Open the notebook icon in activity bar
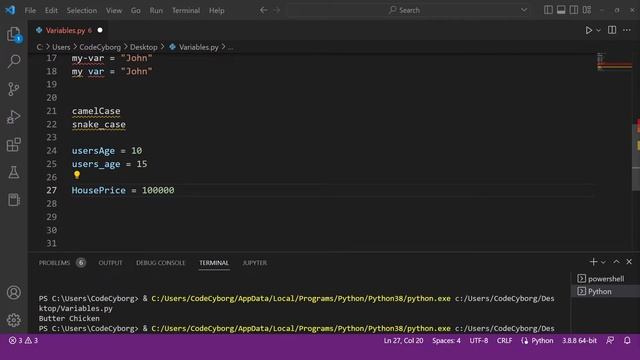 pos(14,200)
